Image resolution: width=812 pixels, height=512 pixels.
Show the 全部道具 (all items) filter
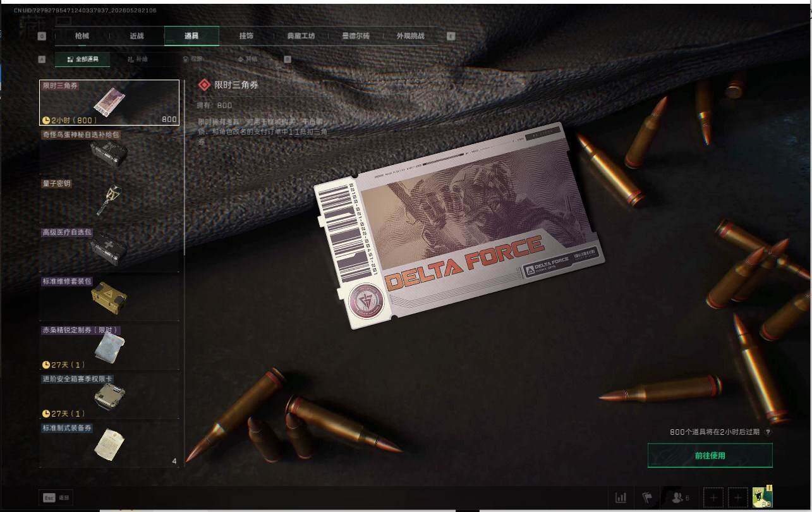(82, 59)
